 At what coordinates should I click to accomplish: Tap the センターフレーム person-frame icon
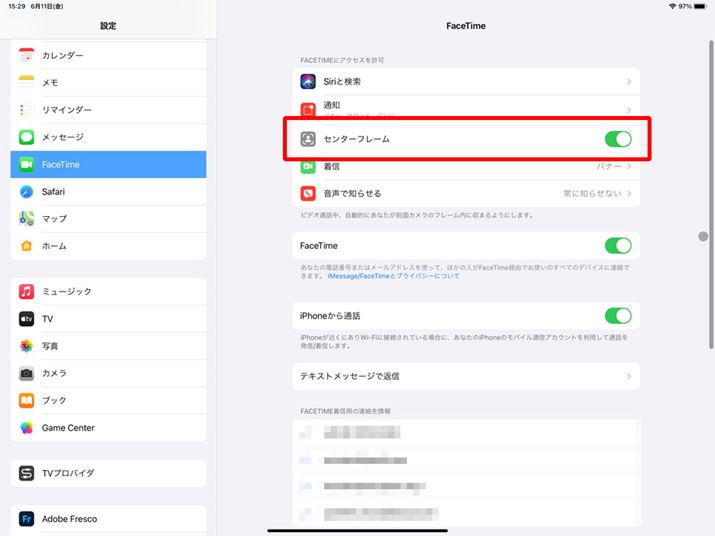[x=308, y=139]
